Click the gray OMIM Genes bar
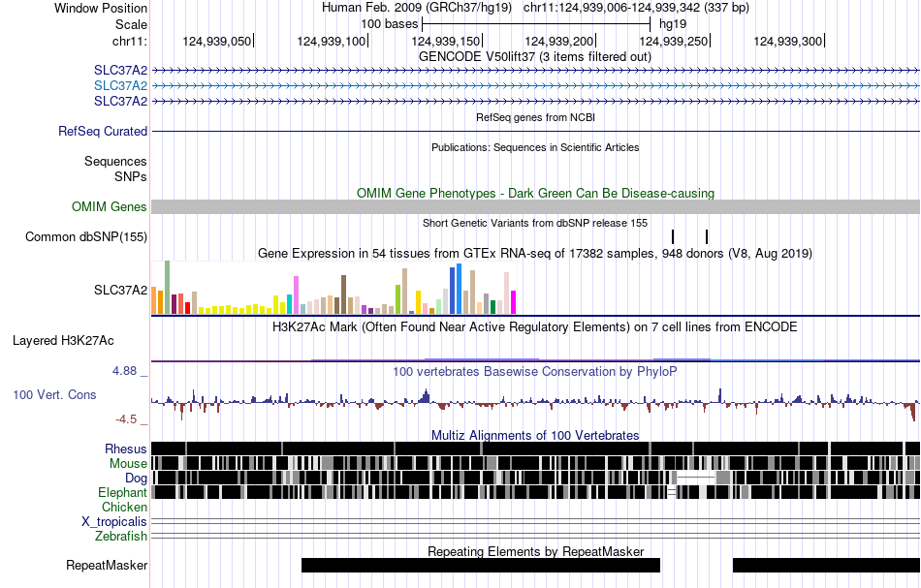 (536, 206)
